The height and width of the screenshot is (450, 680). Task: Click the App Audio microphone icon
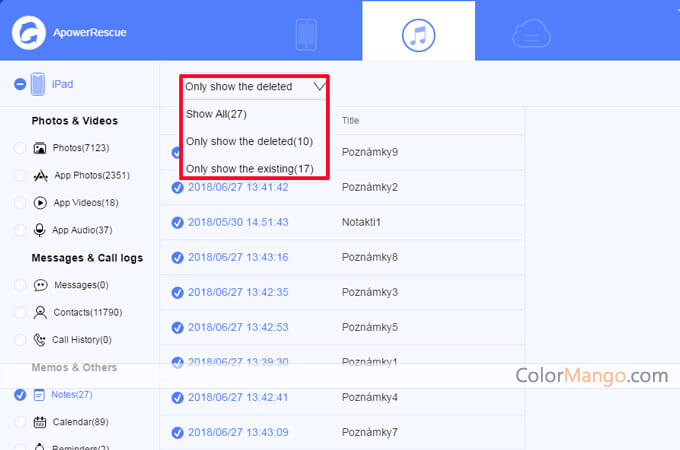click(x=41, y=230)
